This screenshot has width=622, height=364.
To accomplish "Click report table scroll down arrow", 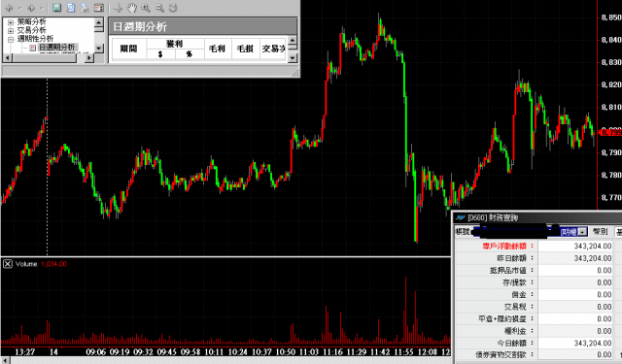I will point(293,58).
